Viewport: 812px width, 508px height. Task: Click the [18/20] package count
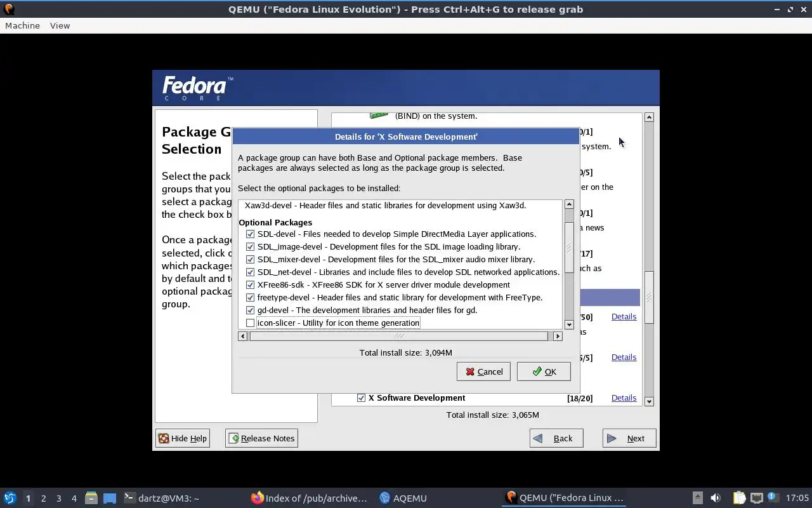(x=580, y=398)
